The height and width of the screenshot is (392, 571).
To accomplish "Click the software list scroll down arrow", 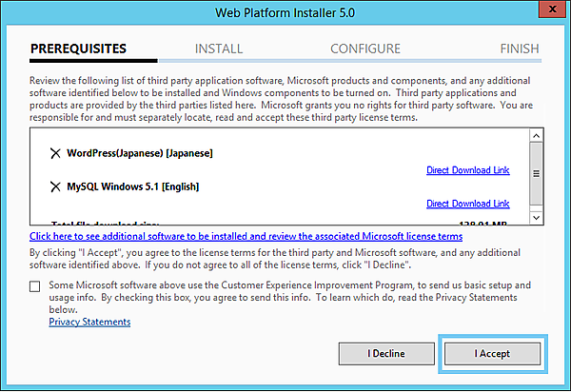I will (536, 219).
